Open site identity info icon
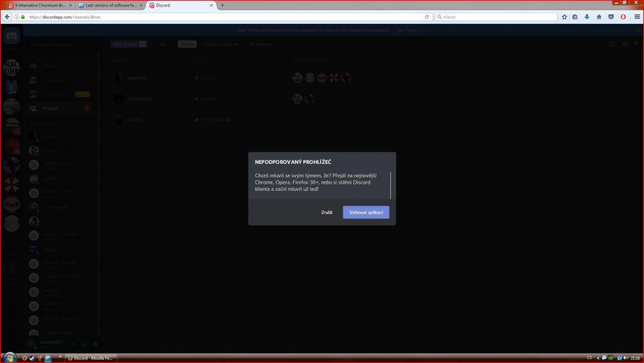The width and height of the screenshot is (644, 363). coord(17,17)
